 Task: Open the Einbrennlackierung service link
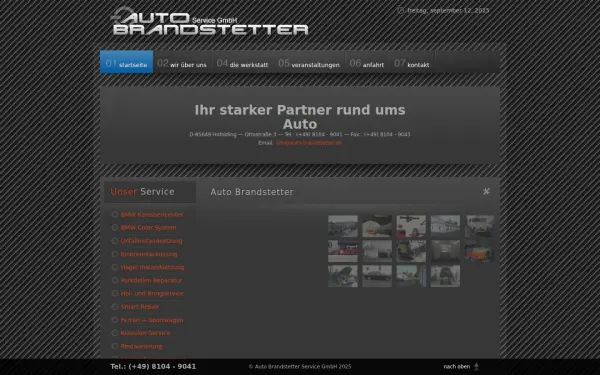point(149,254)
